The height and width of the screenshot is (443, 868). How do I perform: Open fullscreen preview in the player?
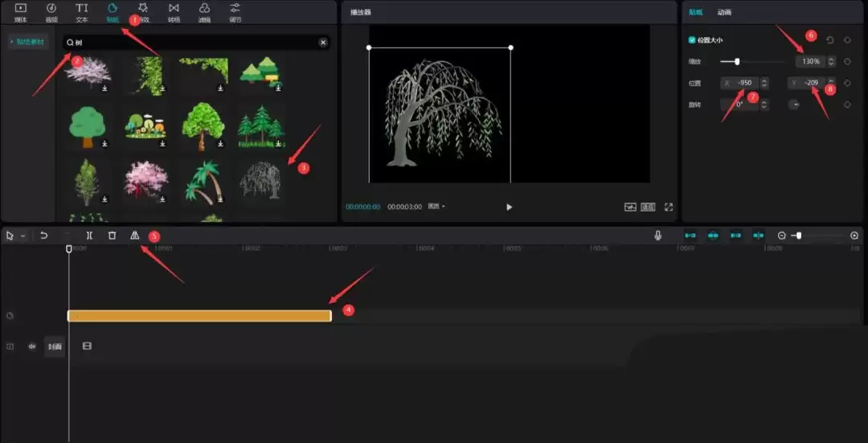coord(669,207)
